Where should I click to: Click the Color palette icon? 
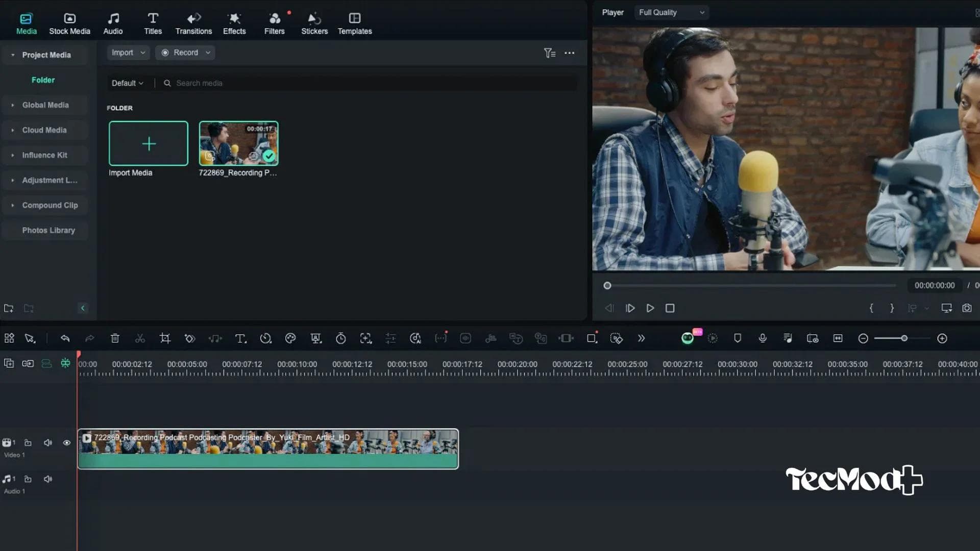(x=290, y=338)
